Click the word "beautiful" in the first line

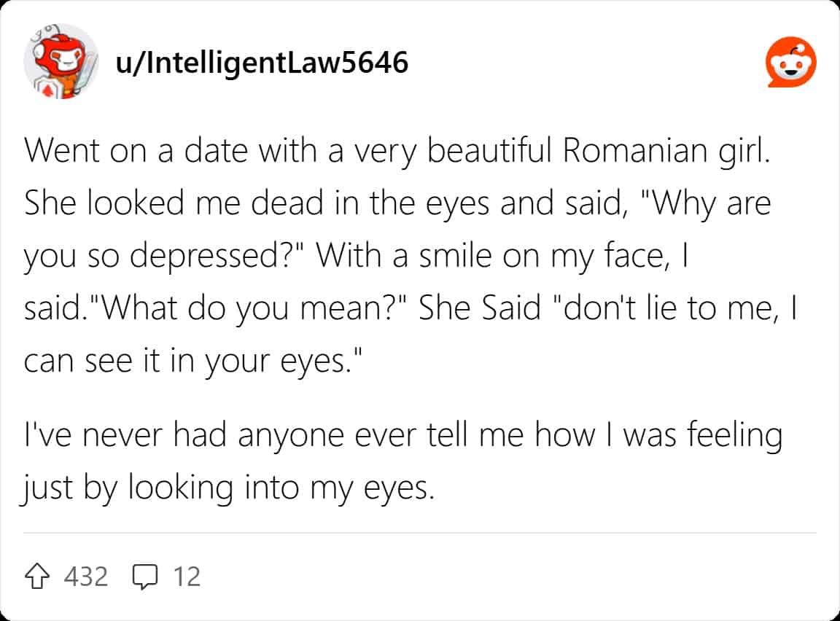pyautogui.click(x=489, y=150)
